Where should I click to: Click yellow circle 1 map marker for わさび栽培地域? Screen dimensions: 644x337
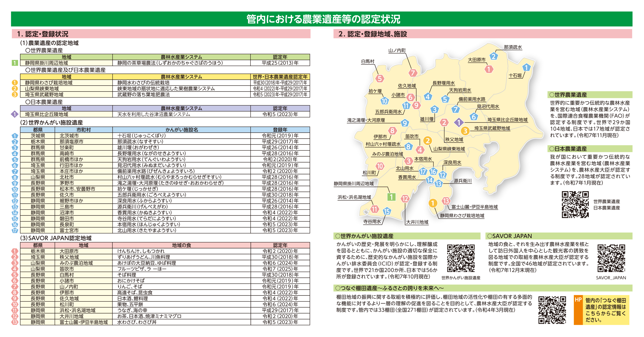433,203
